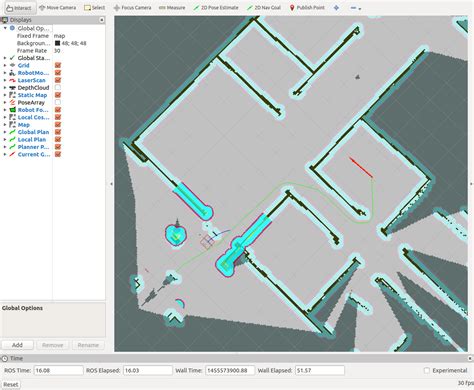
Task: Click the Background color swatch
Action: pyautogui.click(x=57, y=43)
